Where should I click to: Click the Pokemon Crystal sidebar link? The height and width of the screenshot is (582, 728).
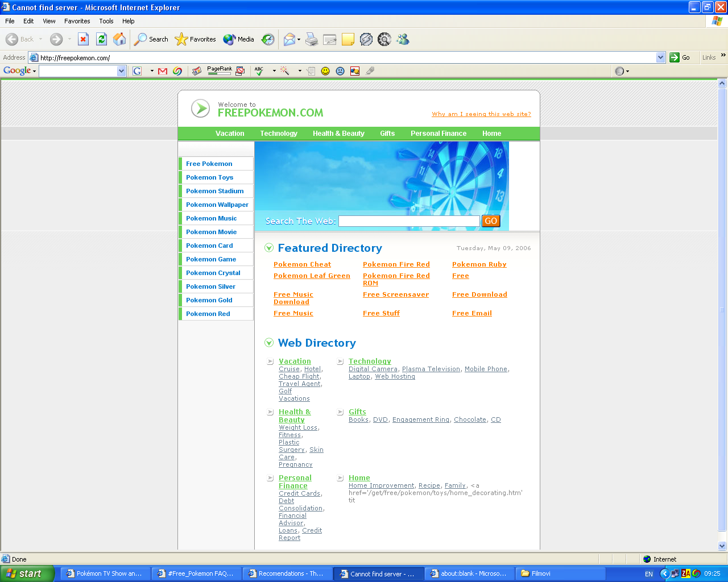[213, 273]
